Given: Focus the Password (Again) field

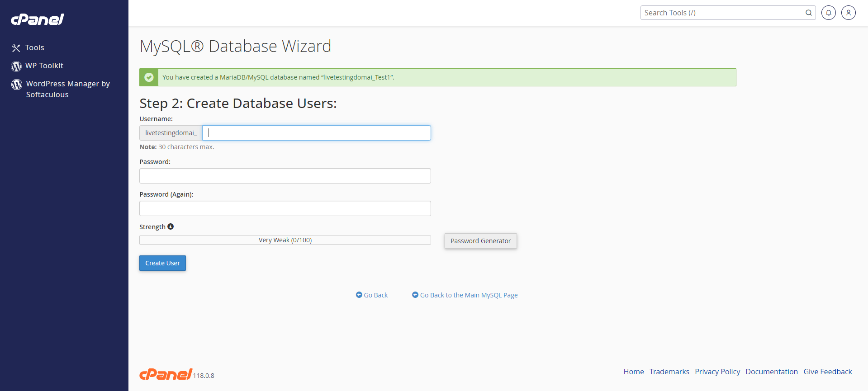Looking at the screenshot, I should coord(285,208).
